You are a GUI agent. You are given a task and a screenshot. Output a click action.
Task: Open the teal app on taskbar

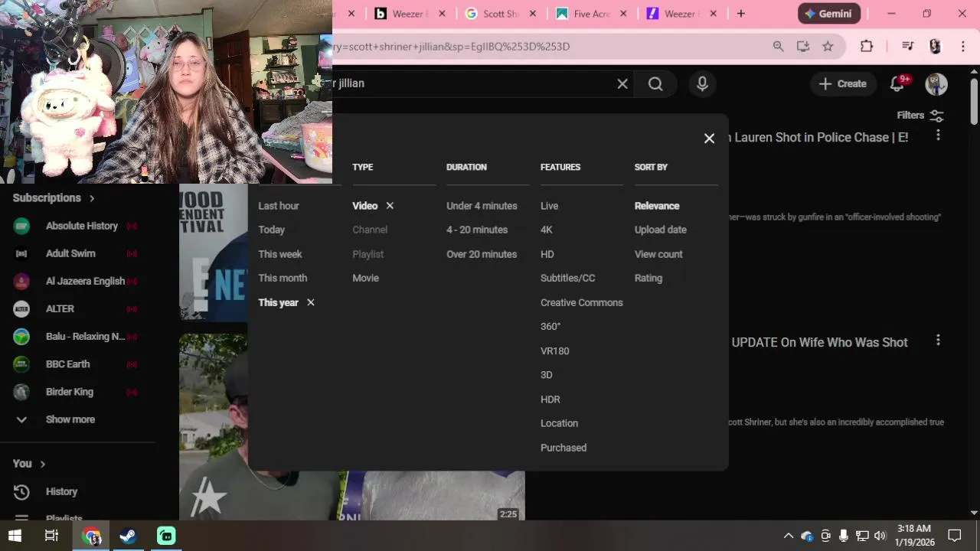166,536
